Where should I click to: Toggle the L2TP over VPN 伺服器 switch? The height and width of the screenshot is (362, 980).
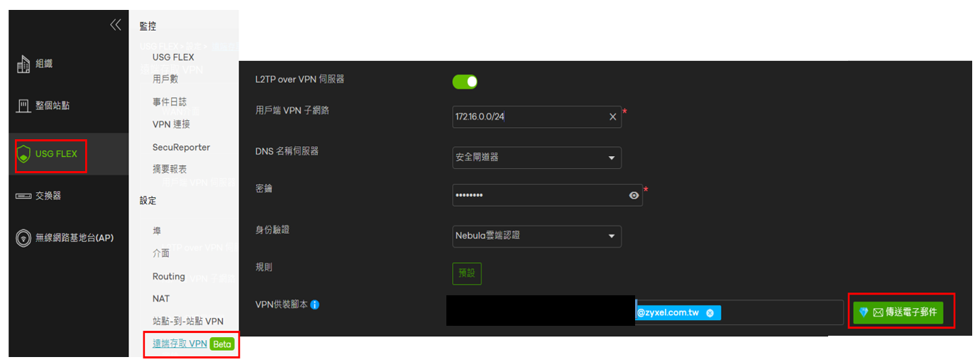pos(465,82)
